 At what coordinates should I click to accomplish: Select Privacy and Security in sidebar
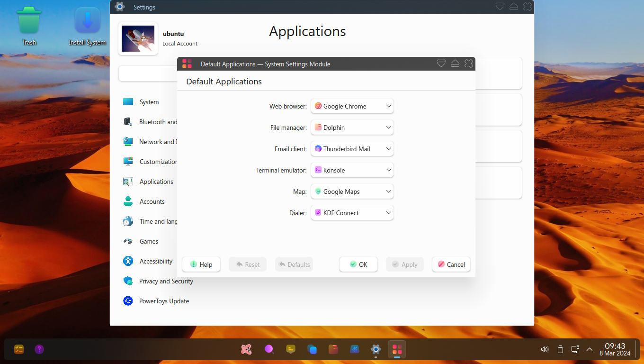pyautogui.click(x=166, y=281)
